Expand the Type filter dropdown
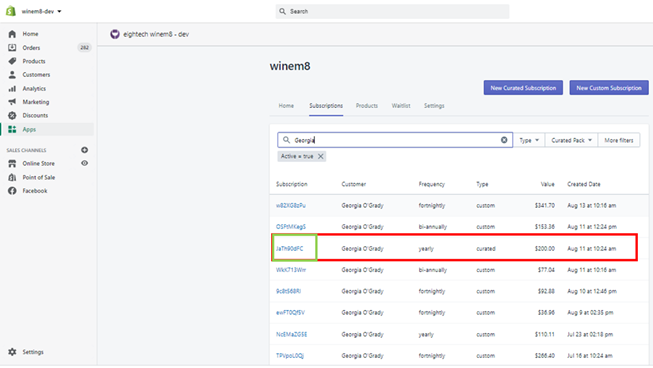This screenshot has height=368, width=653. [x=529, y=140]
